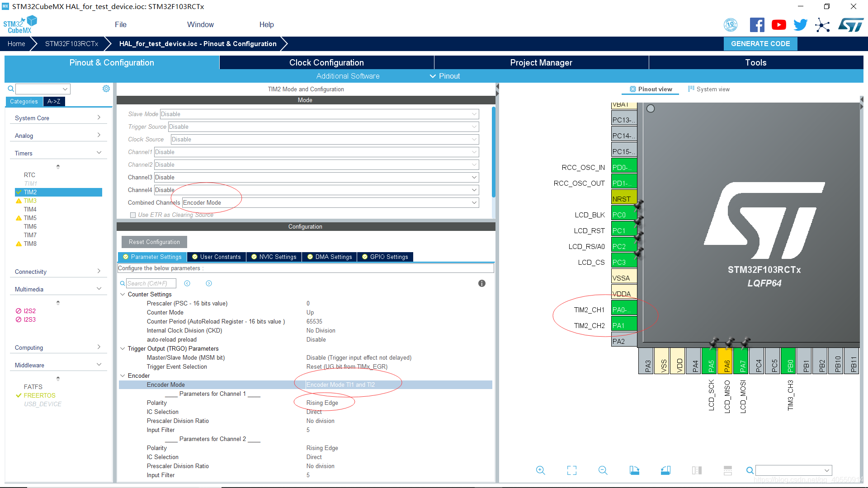The width and height of the screenshot is (868, 488).
Task: Click the parameter info icon
Action: click(482, 283)
